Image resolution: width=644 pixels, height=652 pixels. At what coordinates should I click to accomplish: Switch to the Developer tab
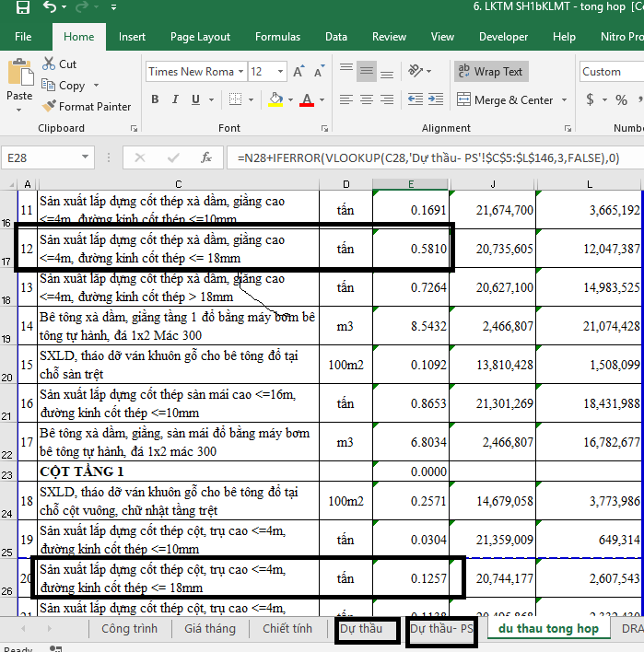click(503, 37)
